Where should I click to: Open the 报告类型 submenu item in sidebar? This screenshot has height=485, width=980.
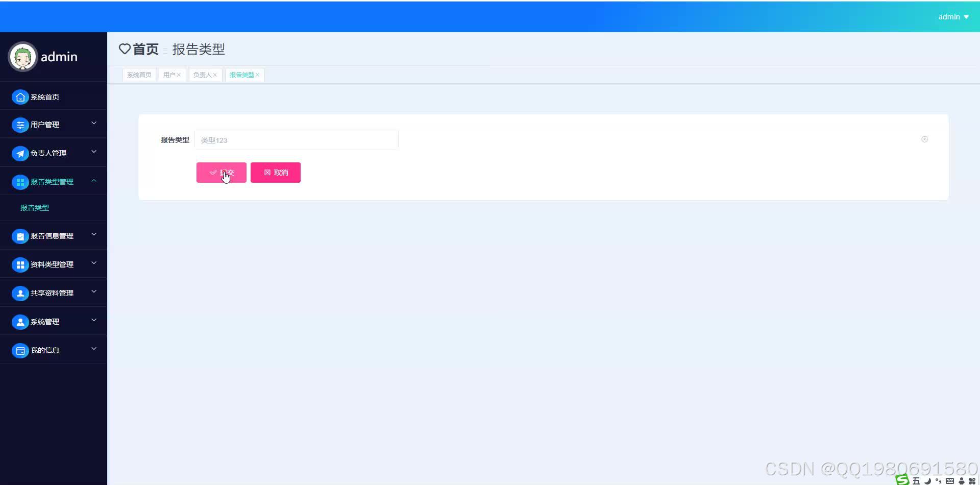click(35, 208)
